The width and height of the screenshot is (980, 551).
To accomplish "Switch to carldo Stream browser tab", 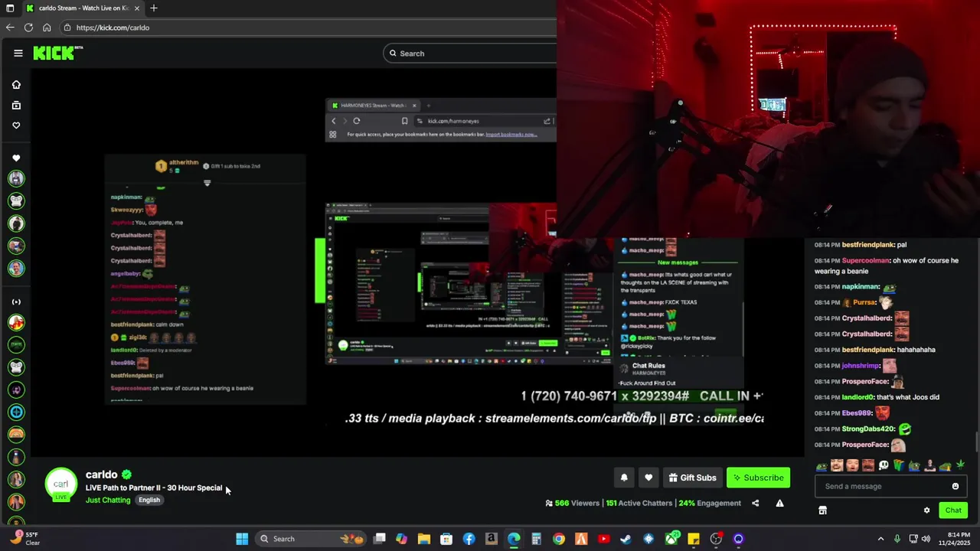I will [x=83, y=8].
